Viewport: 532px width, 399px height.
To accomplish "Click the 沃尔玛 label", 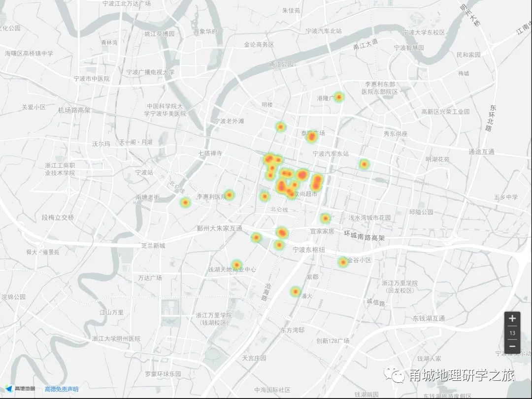I will (x=101, y=144).
